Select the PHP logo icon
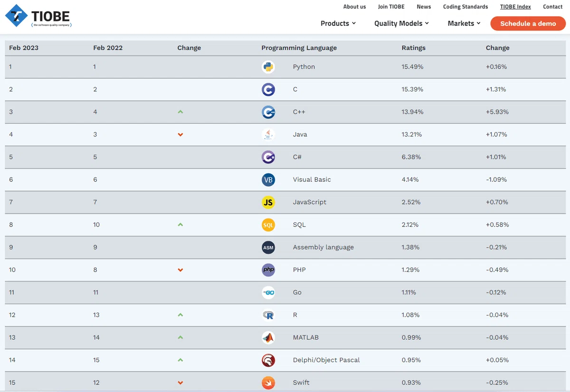 pyautogui.click(x=268, y=270)
